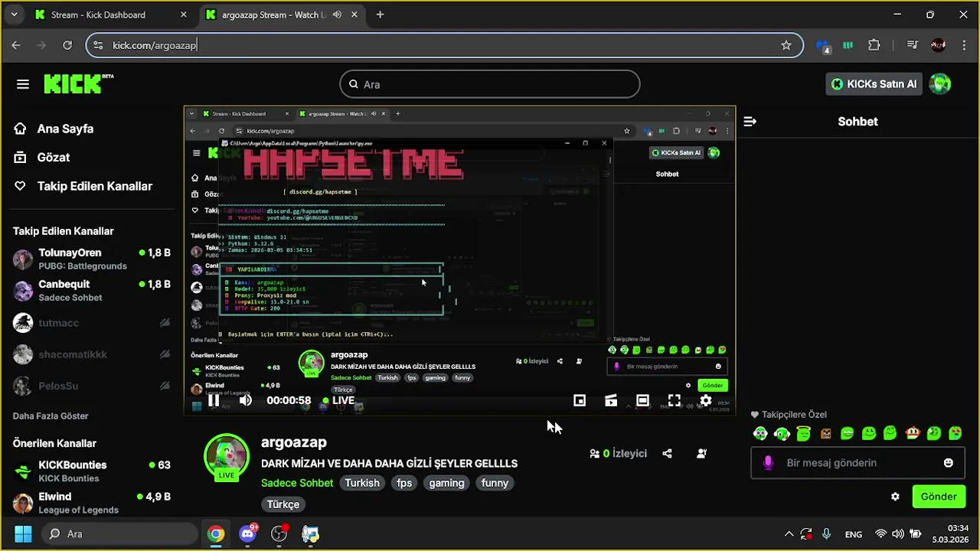Pause the stream video
980x551 pixels.
point(214,400)
